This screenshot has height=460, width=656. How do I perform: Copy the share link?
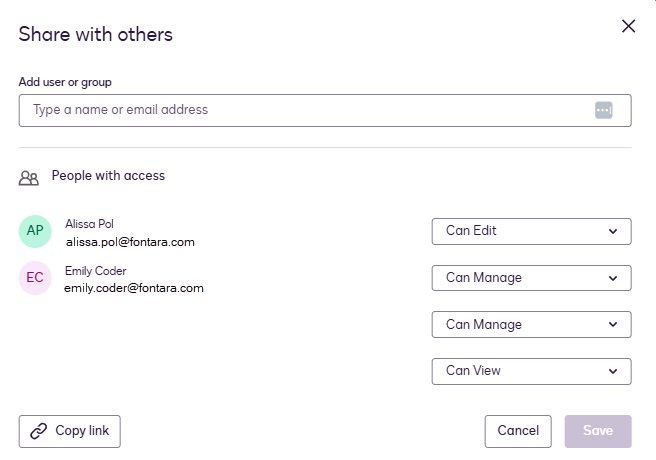pos(69,431)
